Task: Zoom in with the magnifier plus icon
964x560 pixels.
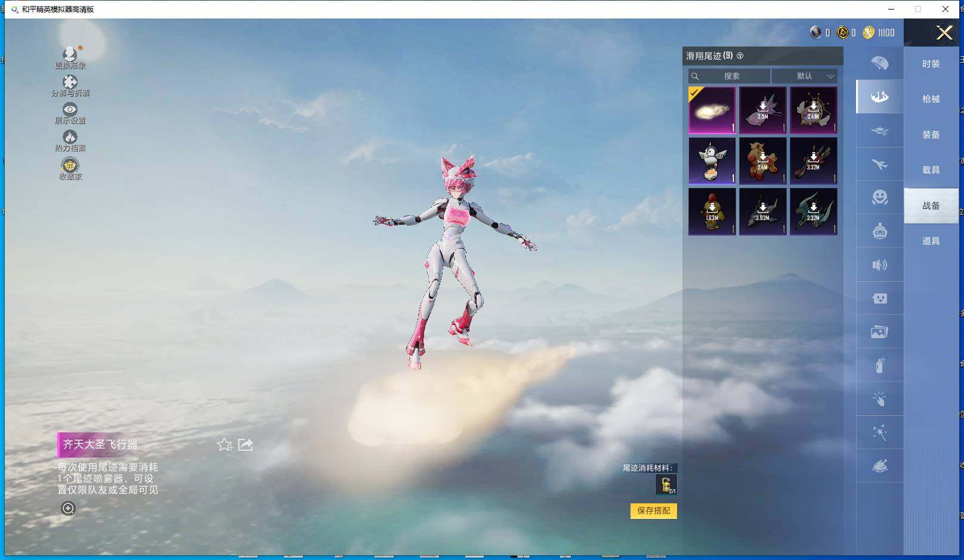Action: pos(68,508)
